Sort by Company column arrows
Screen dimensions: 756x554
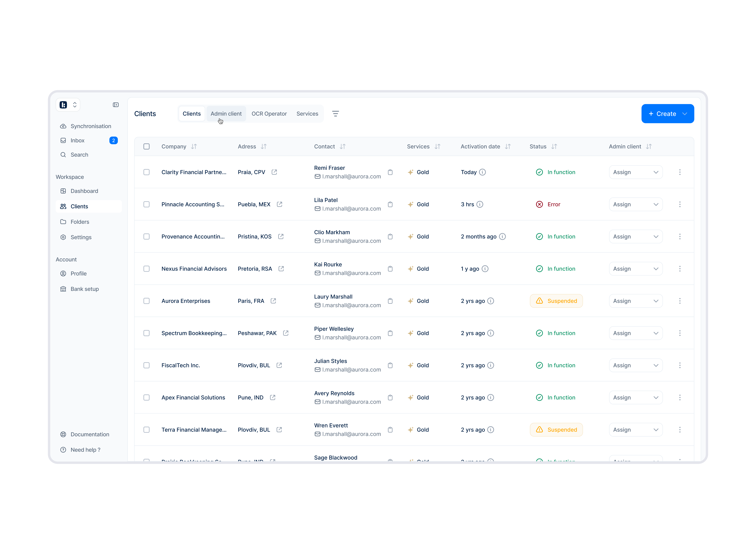tap(194, 147)
